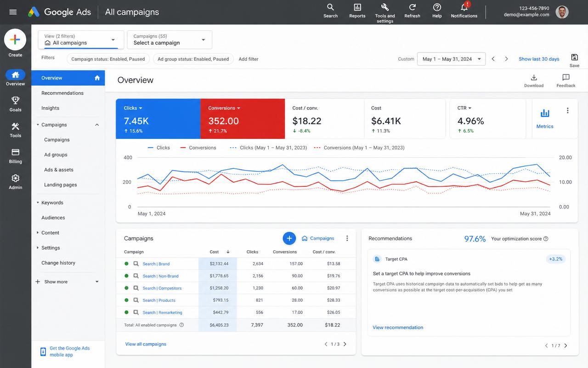Click Show last 30 days link
This screenshot has width=588, height=368.
click(x=539, y=59)
